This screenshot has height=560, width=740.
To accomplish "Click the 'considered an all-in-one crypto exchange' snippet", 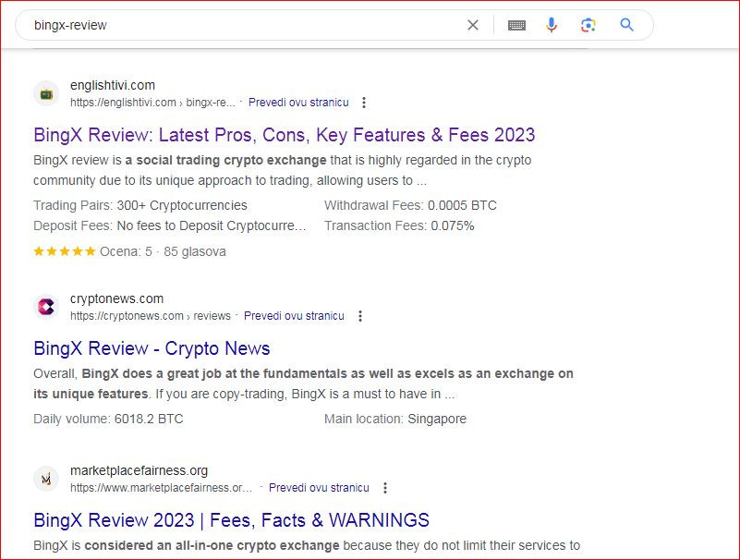I will click(212, 545).
